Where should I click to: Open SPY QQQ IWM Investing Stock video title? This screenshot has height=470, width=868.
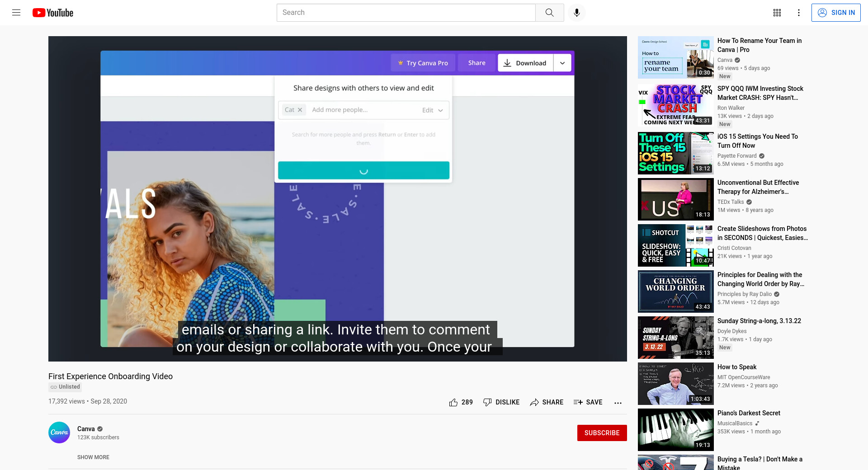[x=760, y=93]
